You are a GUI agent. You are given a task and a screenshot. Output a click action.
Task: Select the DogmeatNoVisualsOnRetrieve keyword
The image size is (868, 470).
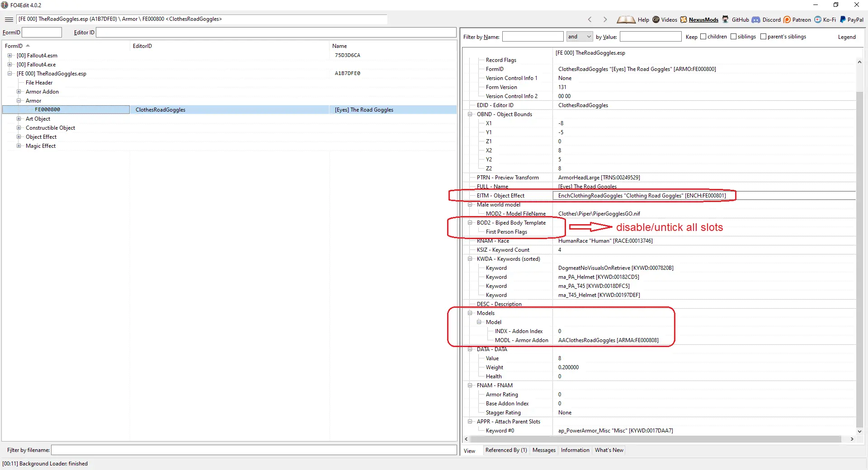coord(616,268)
